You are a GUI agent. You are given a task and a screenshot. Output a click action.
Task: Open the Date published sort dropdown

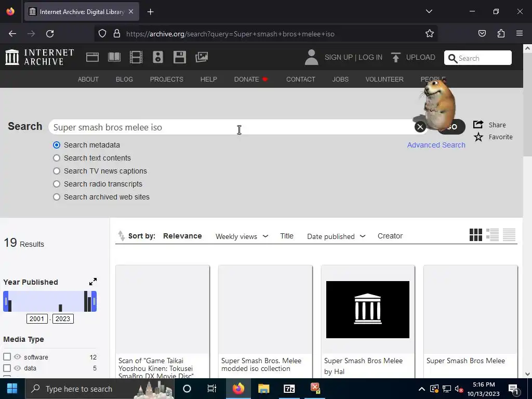coord(336,236)
